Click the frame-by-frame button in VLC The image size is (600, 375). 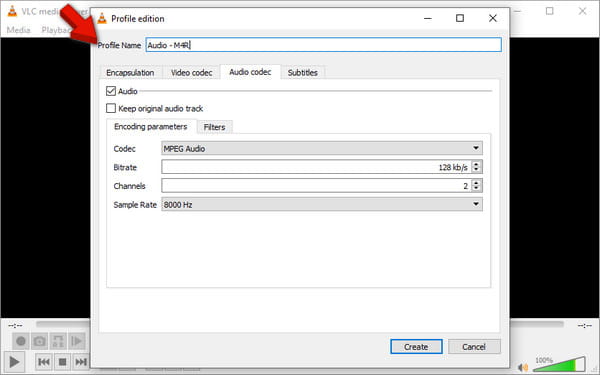point(77,341)
